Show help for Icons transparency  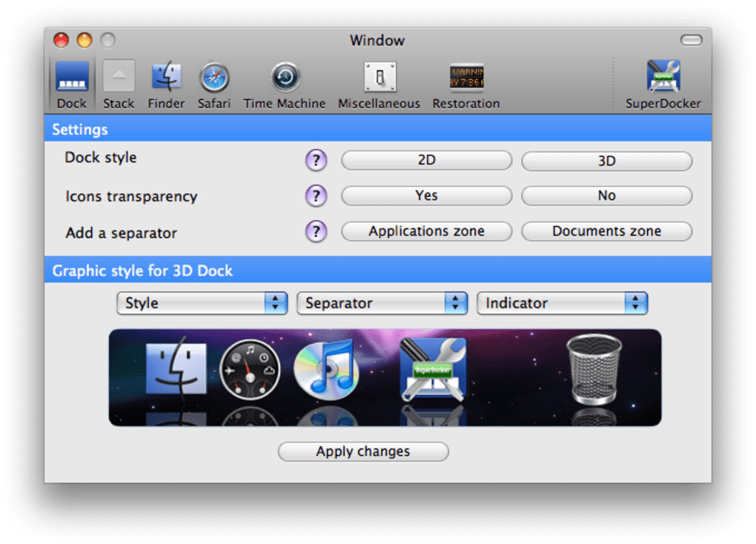tap(316, 196)
